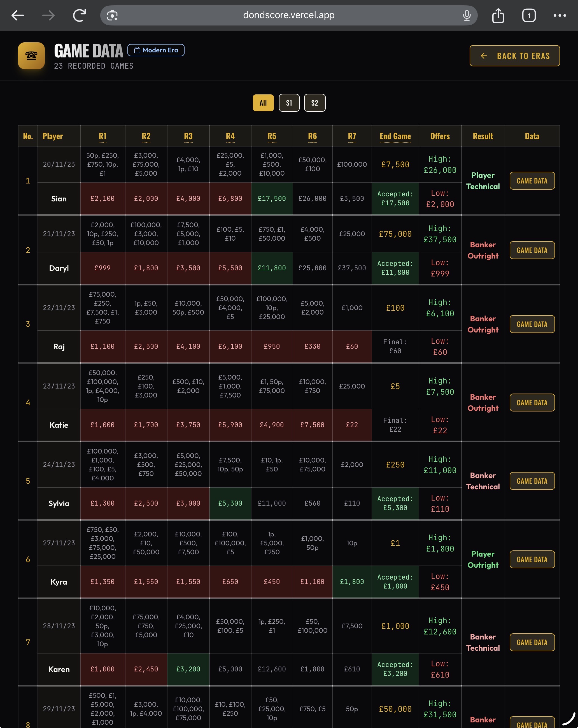Screen dimensions: 578x728
Task: Open the tabs overview button
Action: [x=529, y=15]
